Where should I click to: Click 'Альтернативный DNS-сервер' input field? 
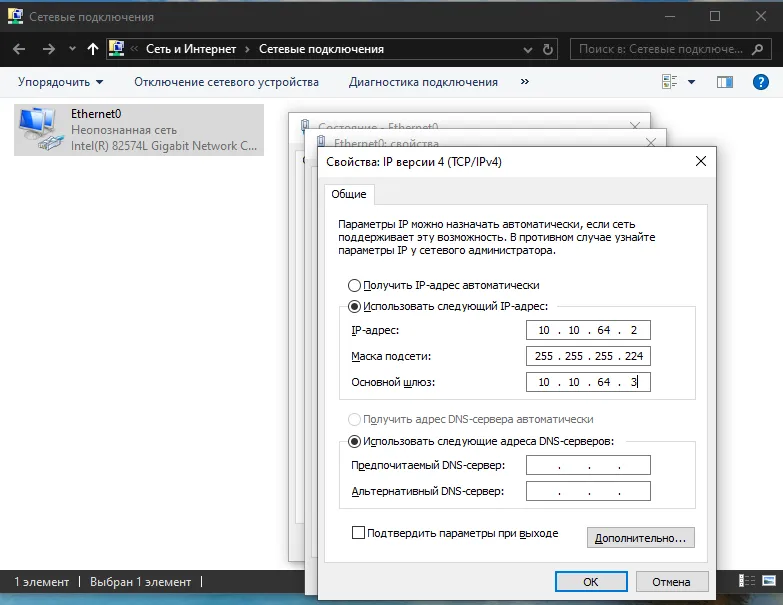point(588,491)
